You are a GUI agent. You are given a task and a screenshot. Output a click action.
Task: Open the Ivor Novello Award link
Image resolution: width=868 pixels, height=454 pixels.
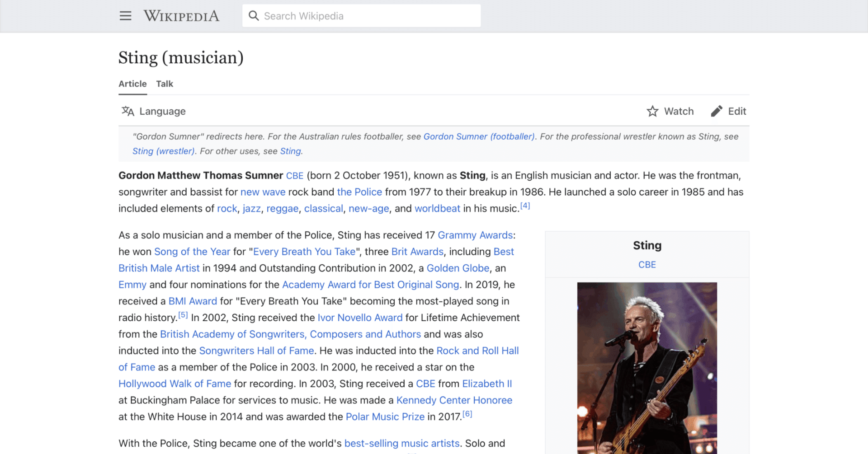[x=360, y=318]
